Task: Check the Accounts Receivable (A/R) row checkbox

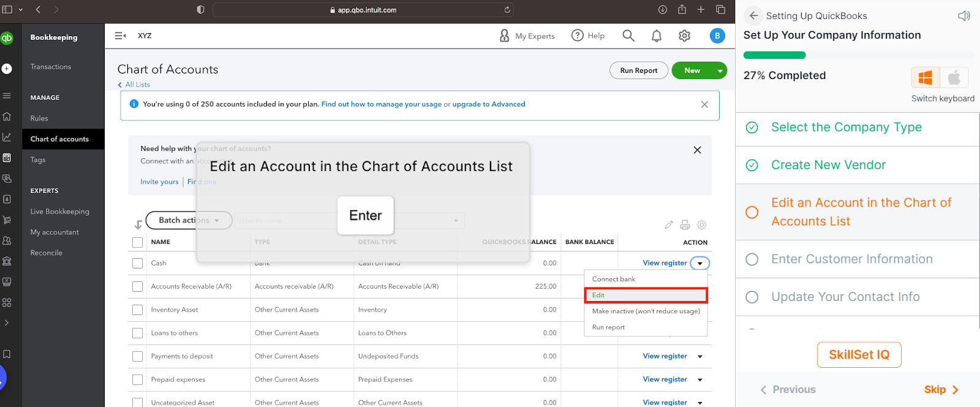Action: pos(138,287)
